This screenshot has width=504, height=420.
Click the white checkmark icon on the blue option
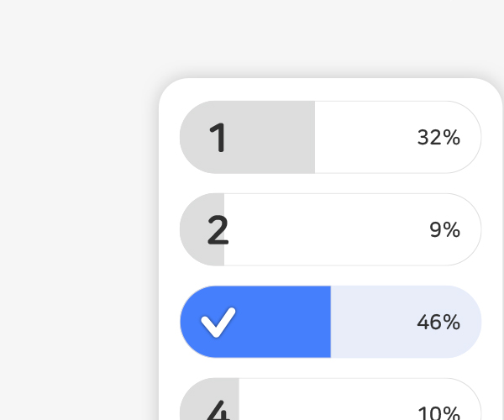pyautogui.click(x=218, y=322)
